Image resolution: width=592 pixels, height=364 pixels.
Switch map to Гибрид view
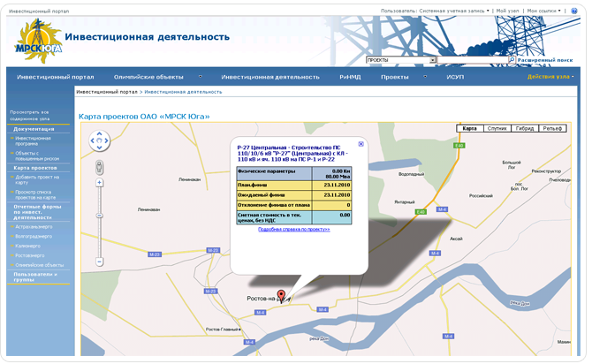coord(525,128)
